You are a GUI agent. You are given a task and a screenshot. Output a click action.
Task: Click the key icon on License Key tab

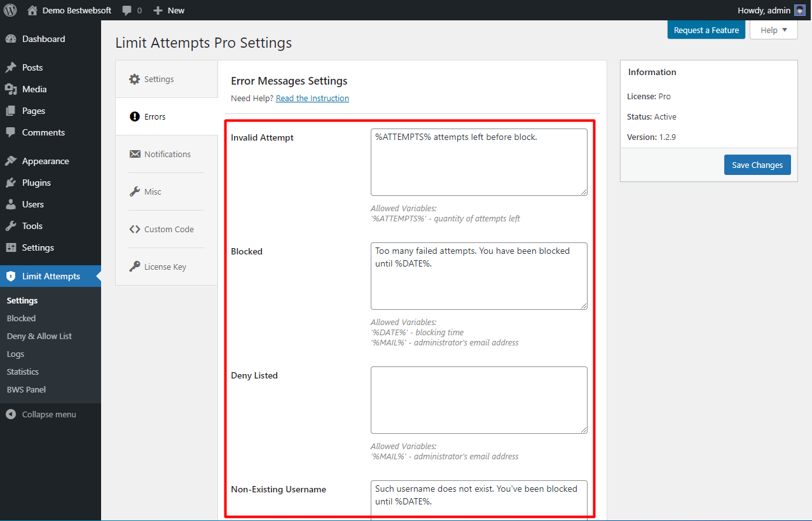click(x=134, y=267)
